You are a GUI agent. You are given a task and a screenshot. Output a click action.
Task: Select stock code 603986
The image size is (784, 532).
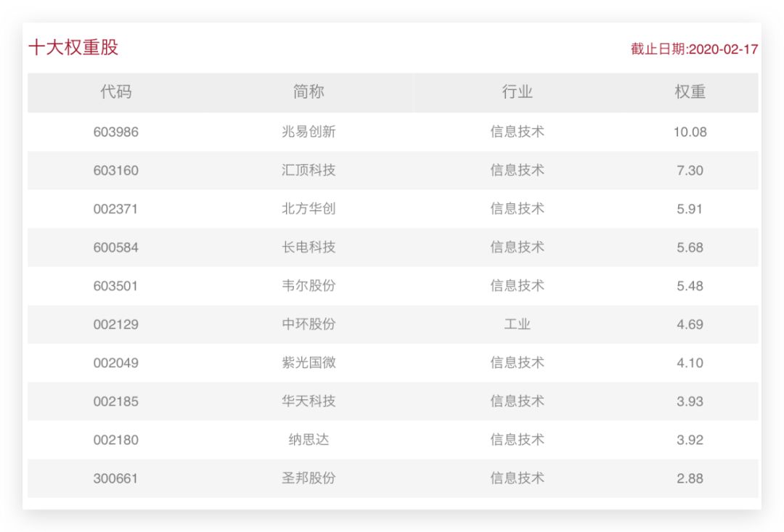tap(116, 132)
